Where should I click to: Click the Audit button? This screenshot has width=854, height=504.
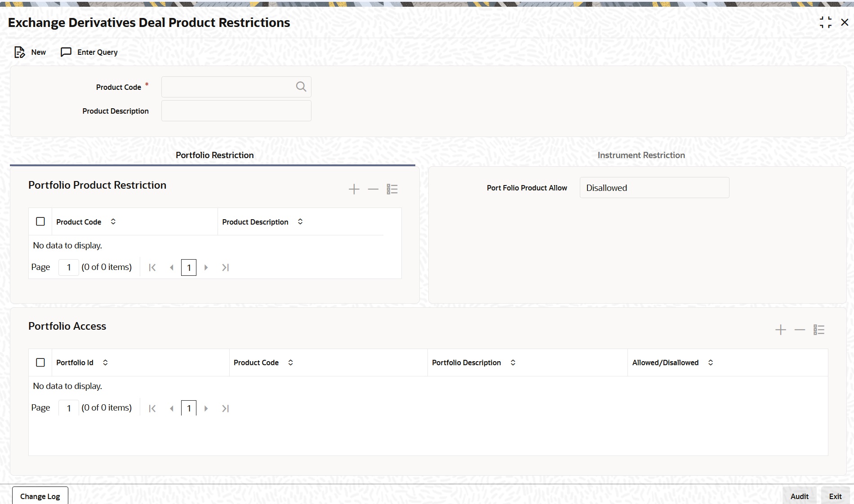click(x=799, y=496)
